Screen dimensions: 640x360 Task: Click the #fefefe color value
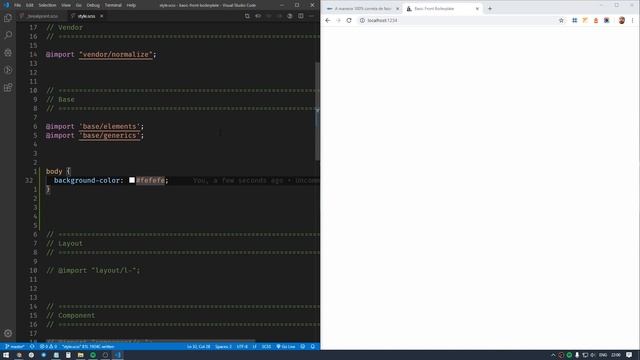pyautogui.click(x=151, y=180)
